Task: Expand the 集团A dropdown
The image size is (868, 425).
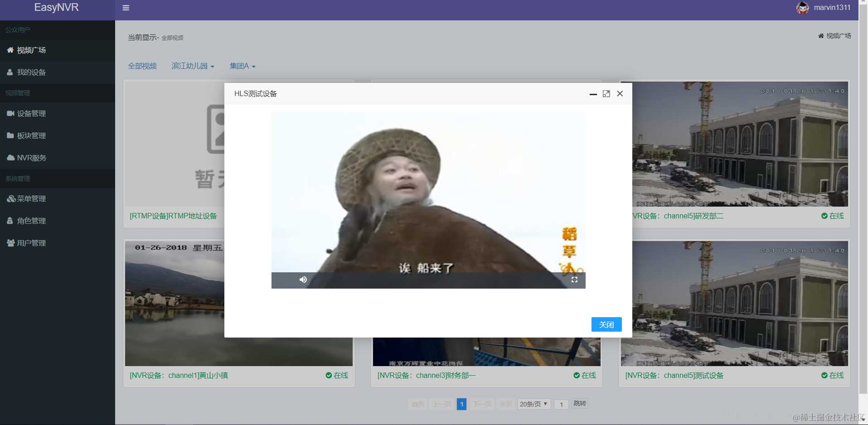Action: tap(242, 66)
